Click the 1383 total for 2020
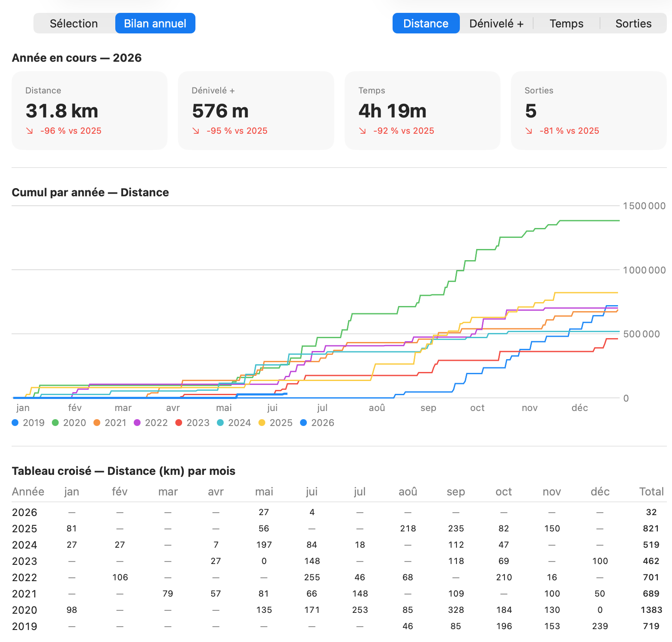672x642 pixels. coord(651,610)
